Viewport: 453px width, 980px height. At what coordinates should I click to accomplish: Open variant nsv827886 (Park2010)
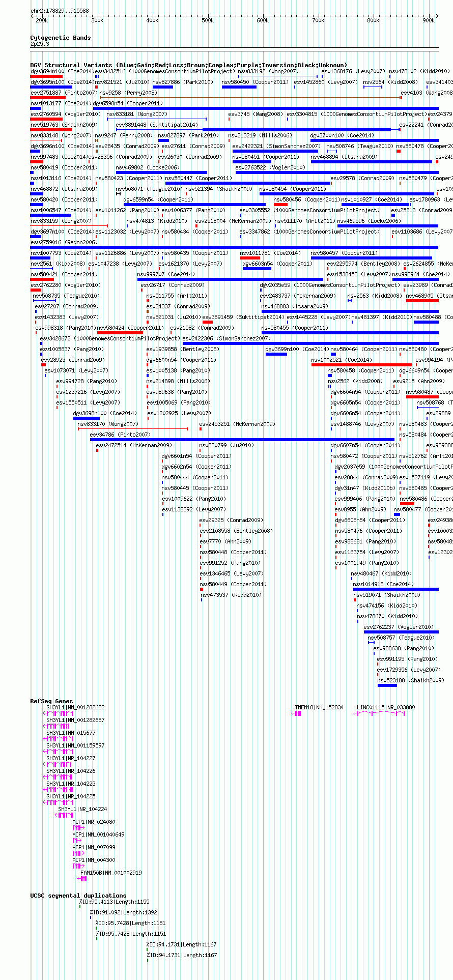tap(183, 82)
